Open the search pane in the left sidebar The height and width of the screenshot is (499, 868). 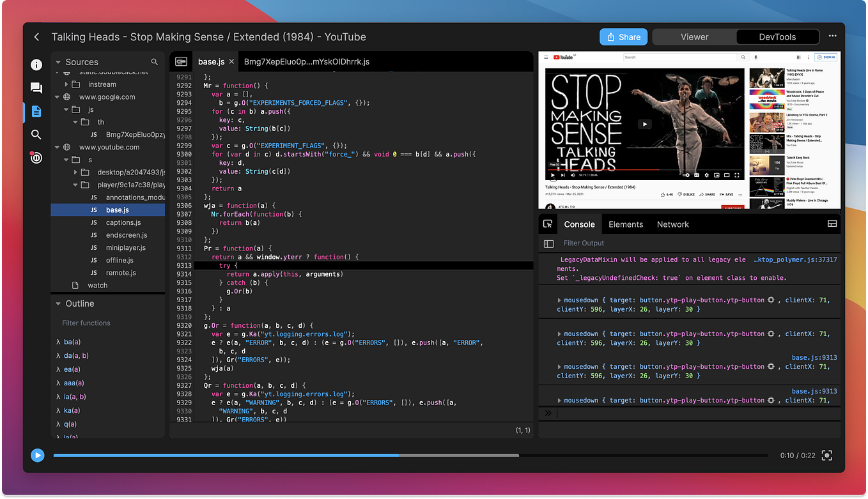click(x=36, y=134)
